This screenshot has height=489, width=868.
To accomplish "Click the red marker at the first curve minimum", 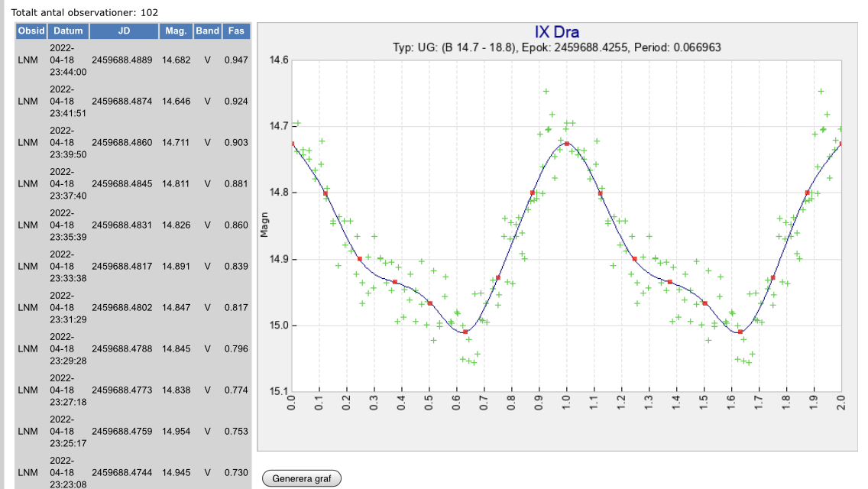I will 465,332.
